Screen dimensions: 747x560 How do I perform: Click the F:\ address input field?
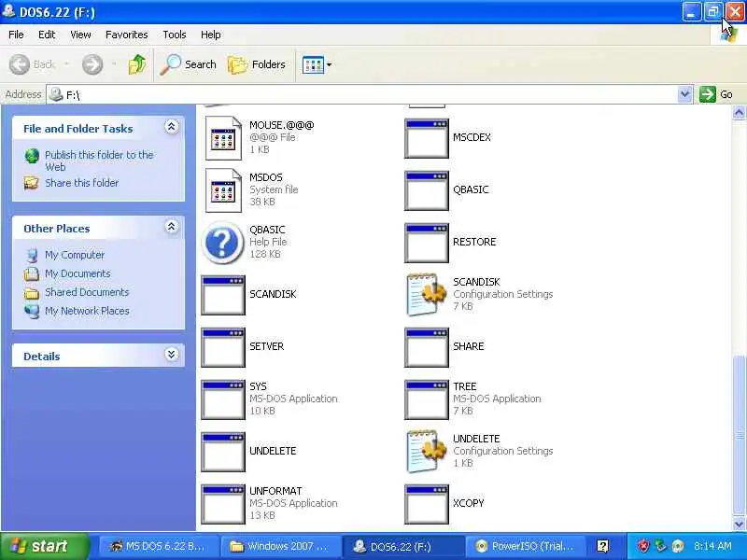[362, 94]
